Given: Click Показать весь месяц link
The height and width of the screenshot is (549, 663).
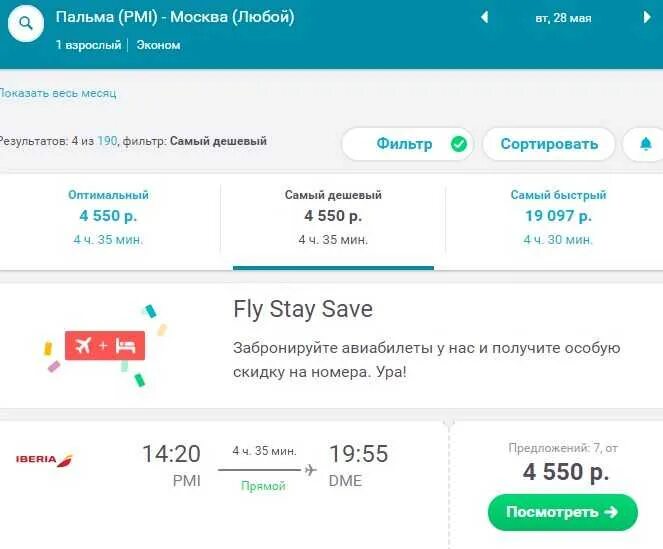Looking at the screenshot, I should [x=57, y=93].
